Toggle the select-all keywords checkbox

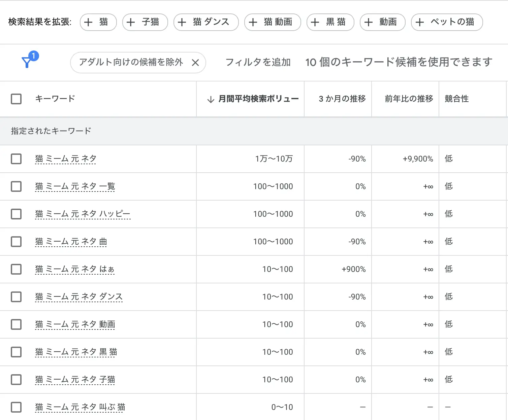tap(16, 99)
